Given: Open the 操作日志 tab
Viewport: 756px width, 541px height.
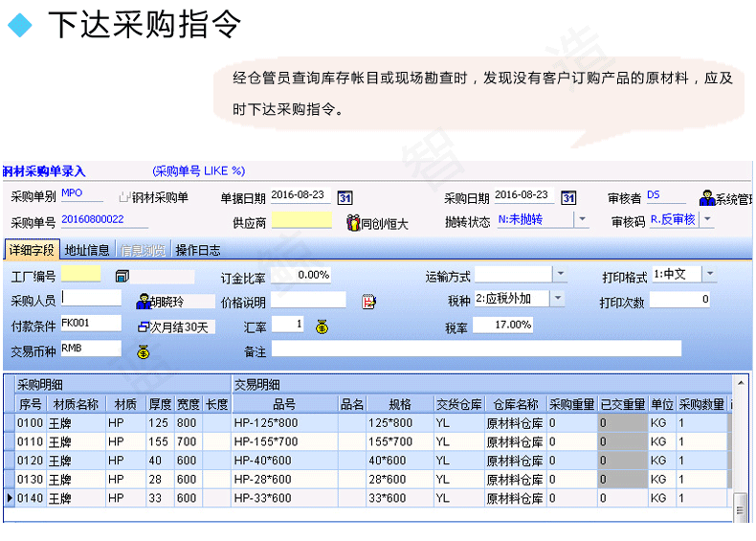Looking at the screenshot, I should (198, 250).
